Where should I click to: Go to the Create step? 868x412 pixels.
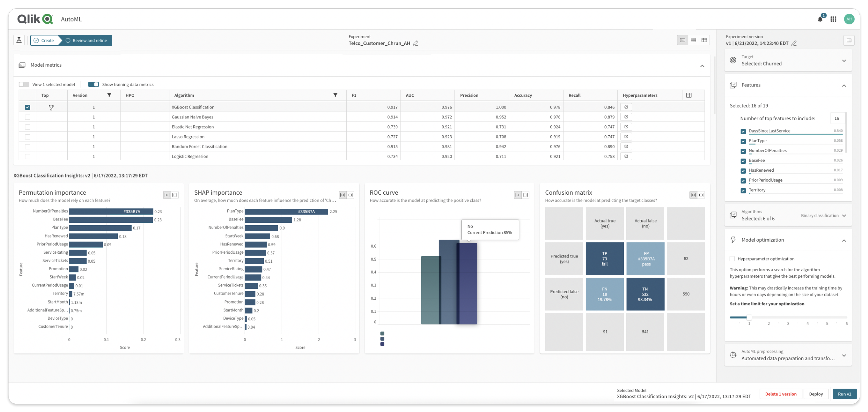44,41
